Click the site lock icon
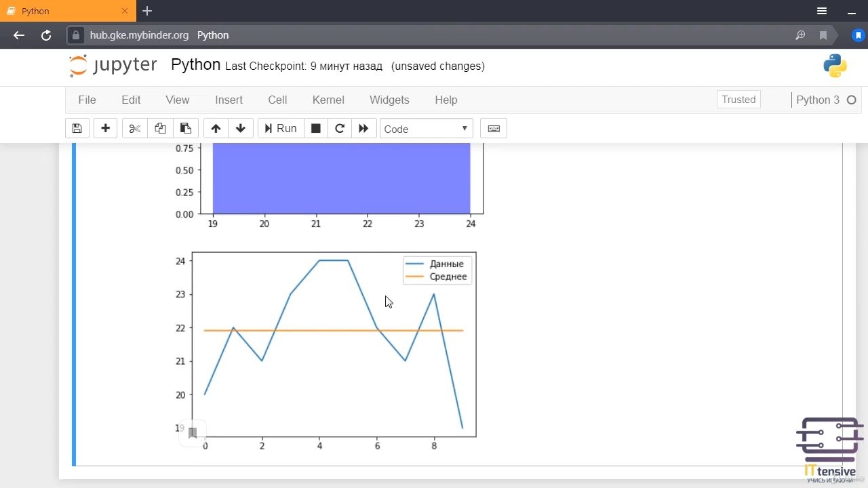Image resolution: width=868 pixels, height=488 pixels. [77, 35]
